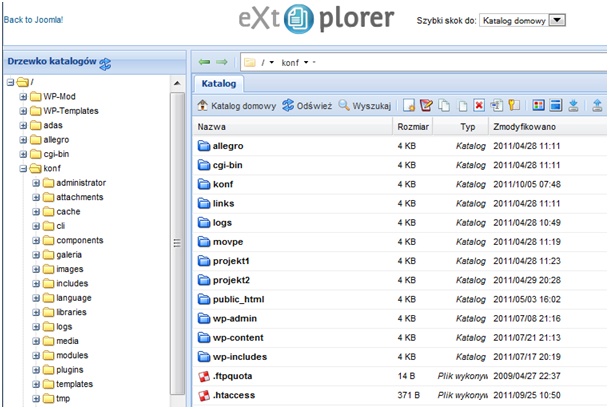This screenshot has height=409, width=609.
Task: Expand the components tree node
Action: (x=36, y=240)
